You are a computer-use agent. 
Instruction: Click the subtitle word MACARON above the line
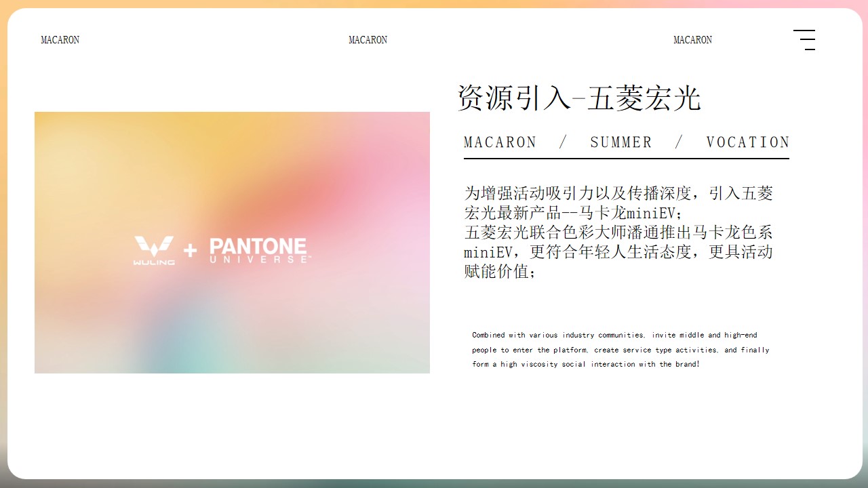[500, 142]
